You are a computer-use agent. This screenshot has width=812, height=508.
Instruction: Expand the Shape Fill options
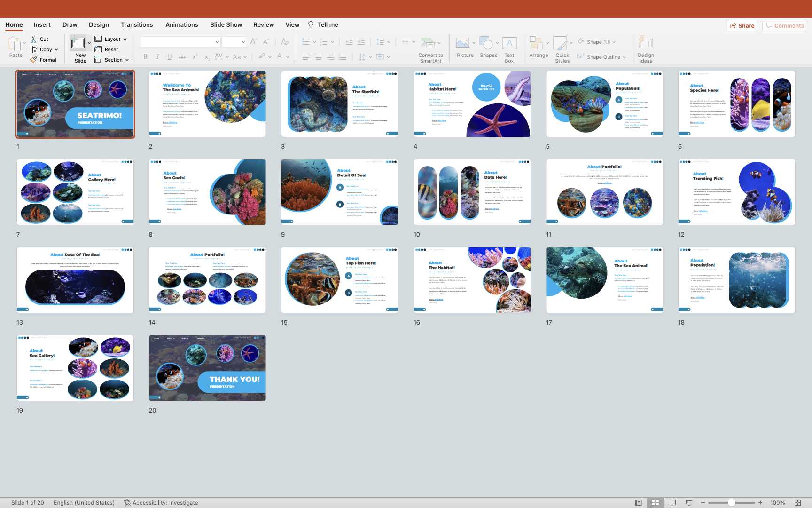pos(614,42)
